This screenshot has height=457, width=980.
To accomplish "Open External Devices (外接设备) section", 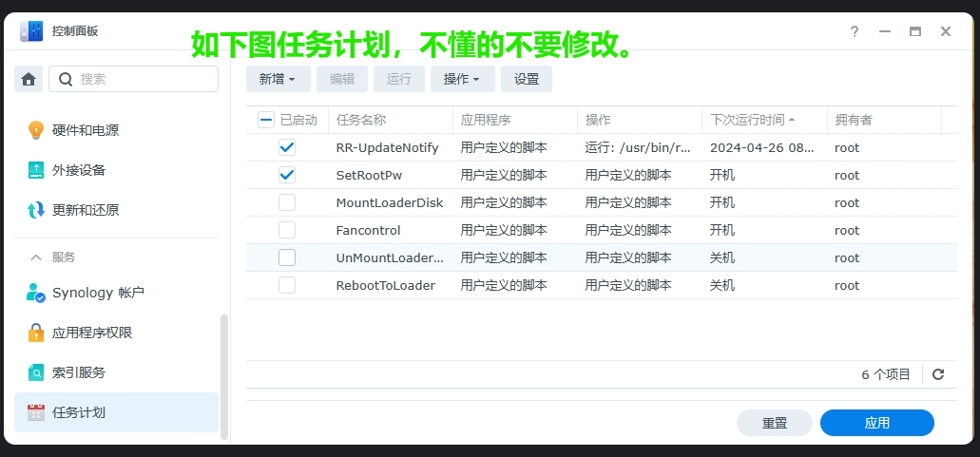I will [79, 170].
